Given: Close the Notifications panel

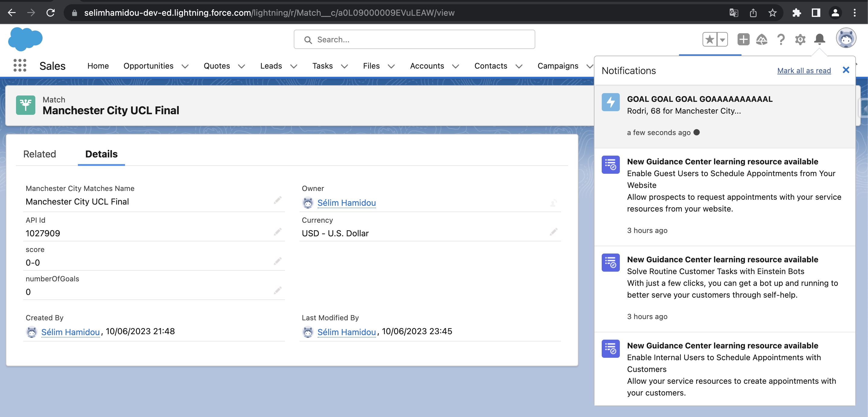Looking at the screenshot, I should pyautogui.click(x=846, y=70).
